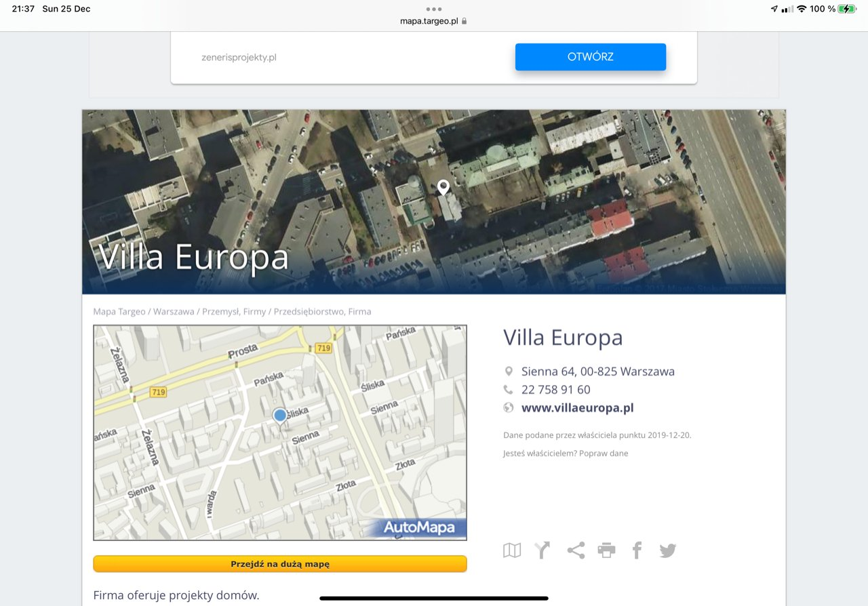Click the address 'Sienna 64, 00-825 Warszawa'
868x606 pixels.
(598, 371)
